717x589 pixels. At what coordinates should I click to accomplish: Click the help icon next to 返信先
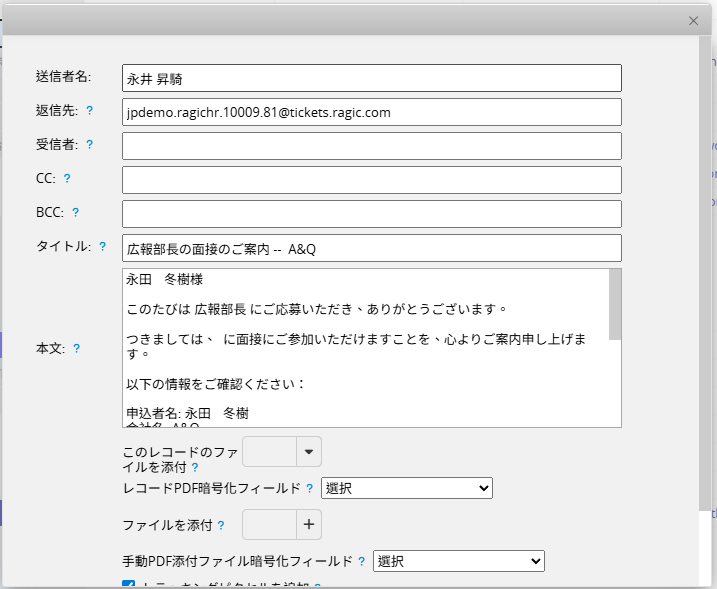90,111
